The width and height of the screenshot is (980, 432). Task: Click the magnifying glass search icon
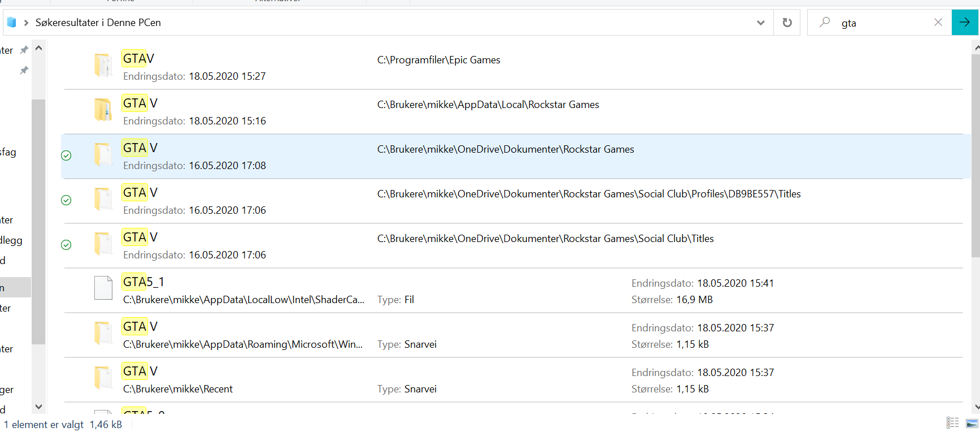pyautogui.click(x=825, y=23)
